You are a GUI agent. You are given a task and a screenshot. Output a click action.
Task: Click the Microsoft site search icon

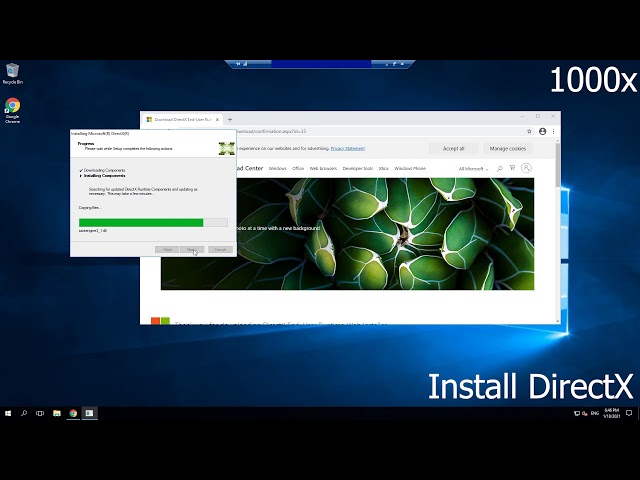click(499, 168)
